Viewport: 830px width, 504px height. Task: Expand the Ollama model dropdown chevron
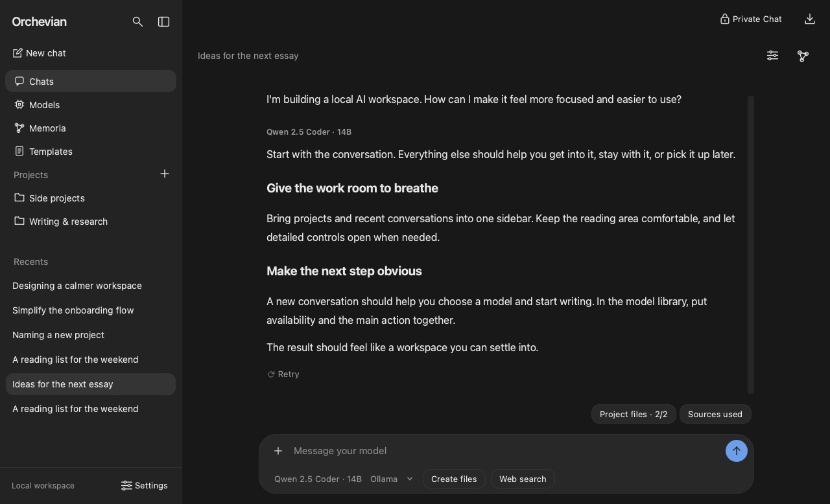click(x=410, y=479)
